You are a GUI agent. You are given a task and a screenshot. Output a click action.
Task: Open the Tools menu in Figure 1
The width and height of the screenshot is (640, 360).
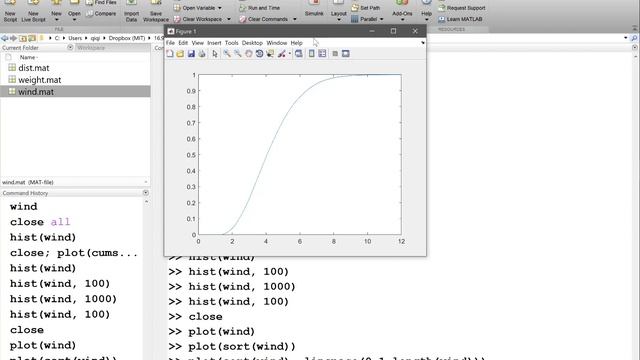(x=231, y=43)
